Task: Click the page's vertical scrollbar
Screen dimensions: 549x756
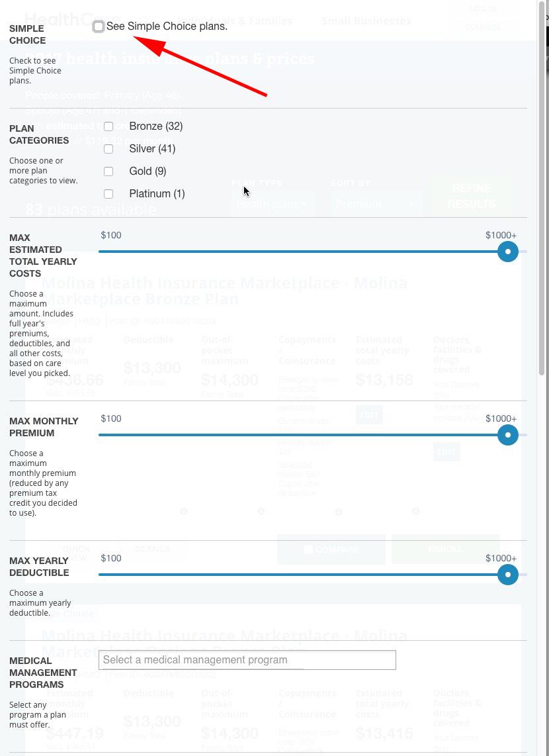Action: [x=543, y=199]
